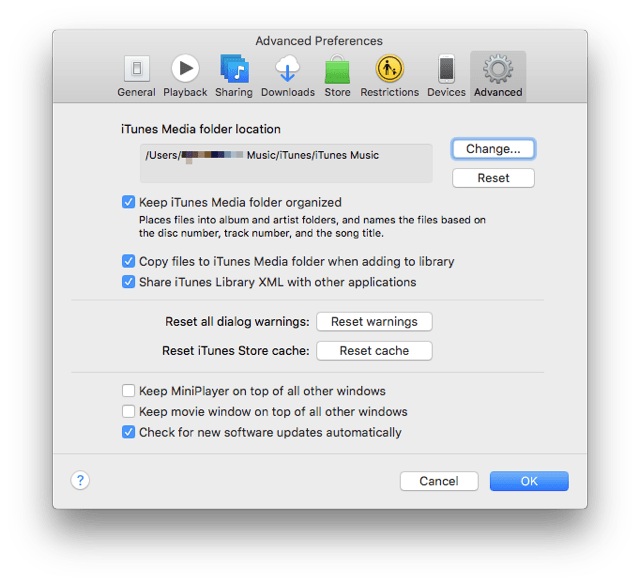The height and width of the screenshot is (584, 640).
Task: Select the Advanced gear icon tab
Action: click(498, 76)
